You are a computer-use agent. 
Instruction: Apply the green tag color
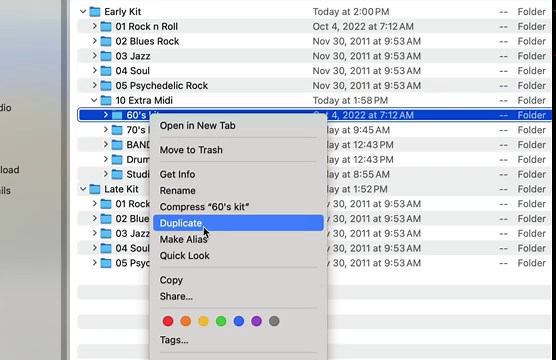click(221, 321)
